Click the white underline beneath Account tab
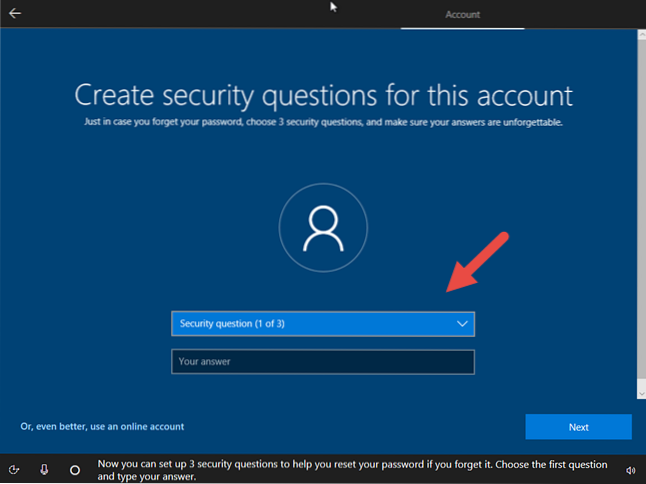 coord(462,28)
